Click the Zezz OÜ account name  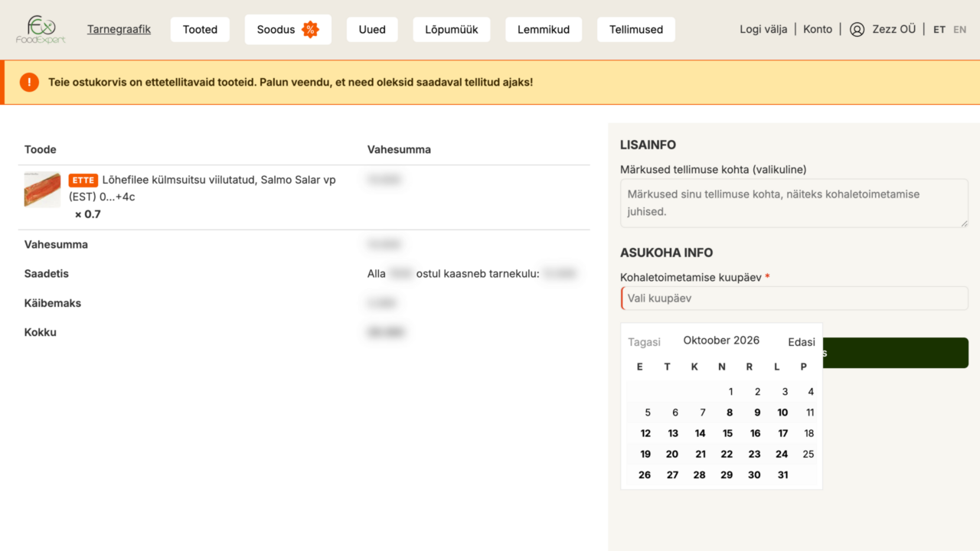tap(894, 29)
